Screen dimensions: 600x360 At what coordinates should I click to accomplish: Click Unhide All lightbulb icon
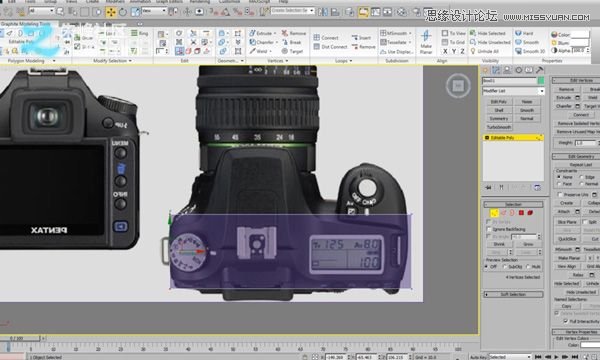click(x=473, y=51)
